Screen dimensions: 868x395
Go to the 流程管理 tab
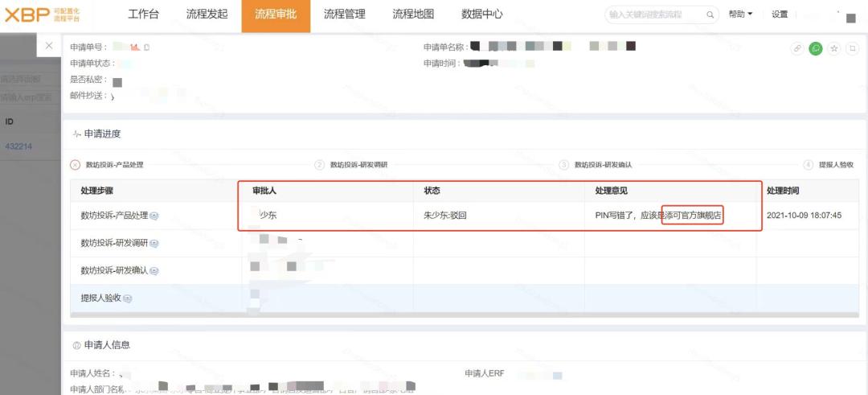click(344, 15)
